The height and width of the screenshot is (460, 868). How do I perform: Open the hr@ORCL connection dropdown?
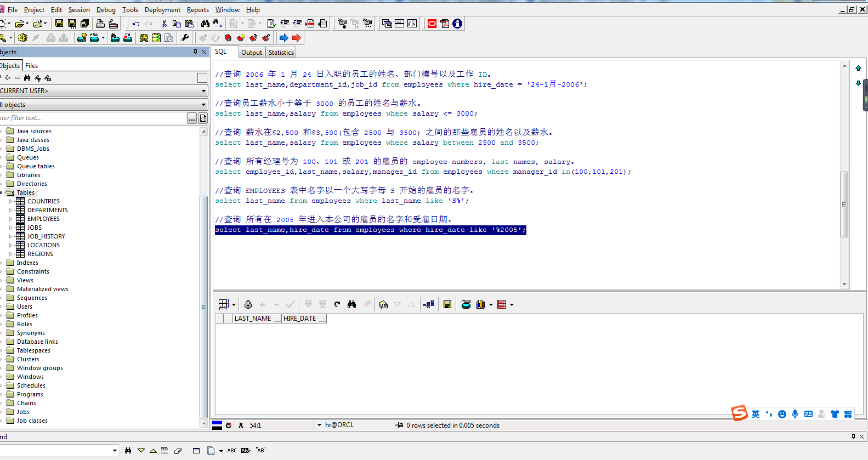tap(319, 425)
